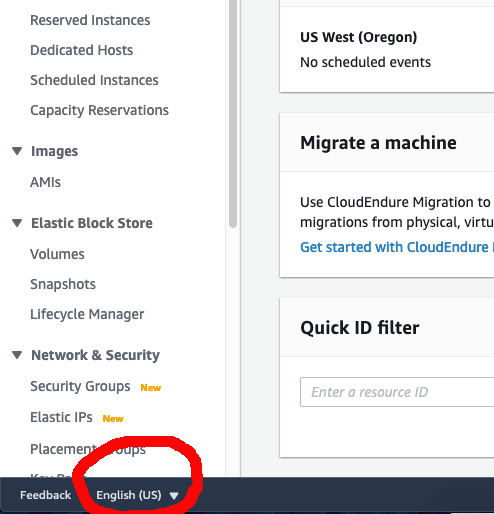Open English (US) language dropdown

[137, 495]
